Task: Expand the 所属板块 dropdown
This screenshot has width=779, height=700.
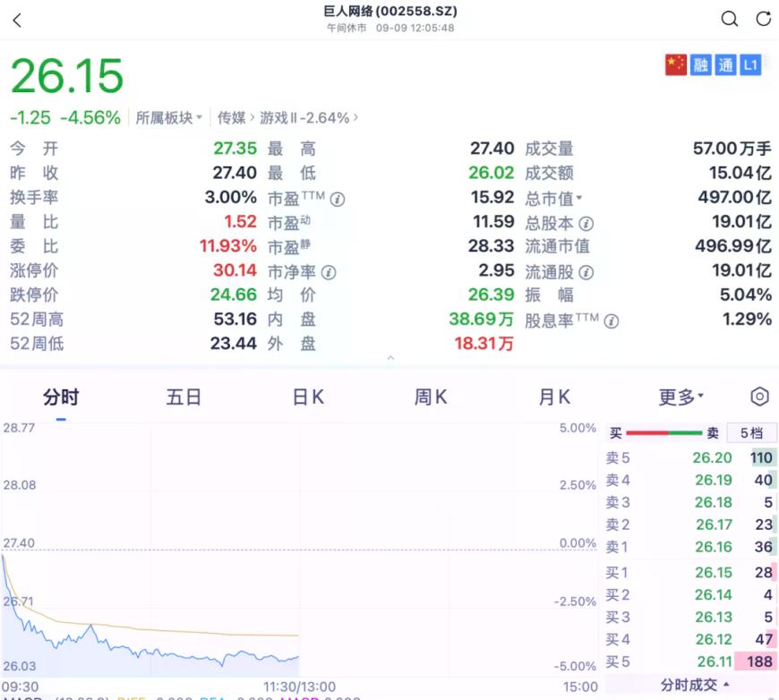Action: coord(169,118)
